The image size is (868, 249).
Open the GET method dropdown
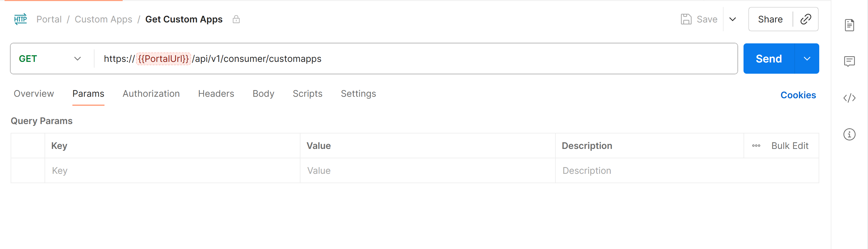point(78,58)
